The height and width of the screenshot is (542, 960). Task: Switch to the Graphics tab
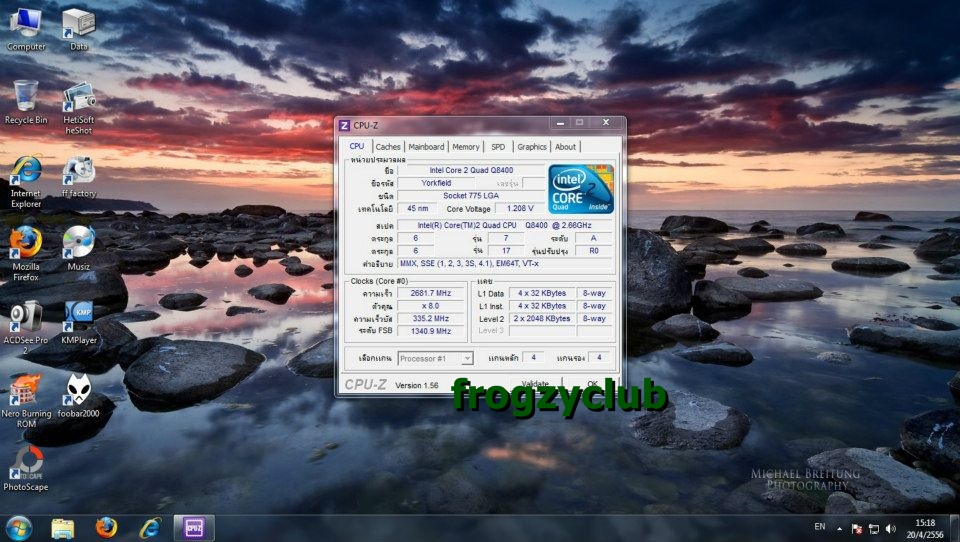(531, 147)
